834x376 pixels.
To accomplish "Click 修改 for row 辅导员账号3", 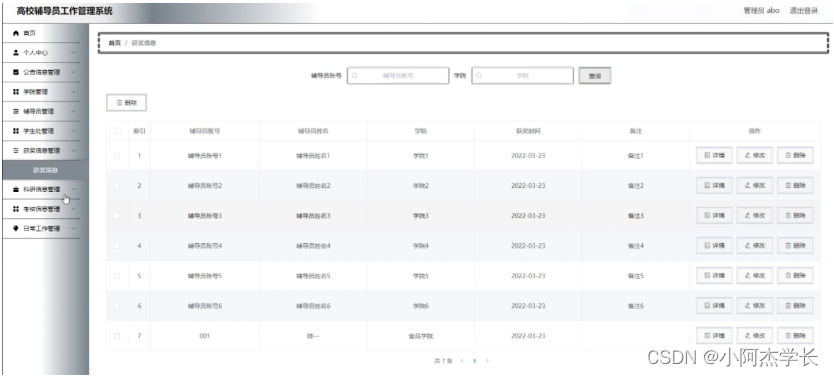I will click(x=755, y=216).
